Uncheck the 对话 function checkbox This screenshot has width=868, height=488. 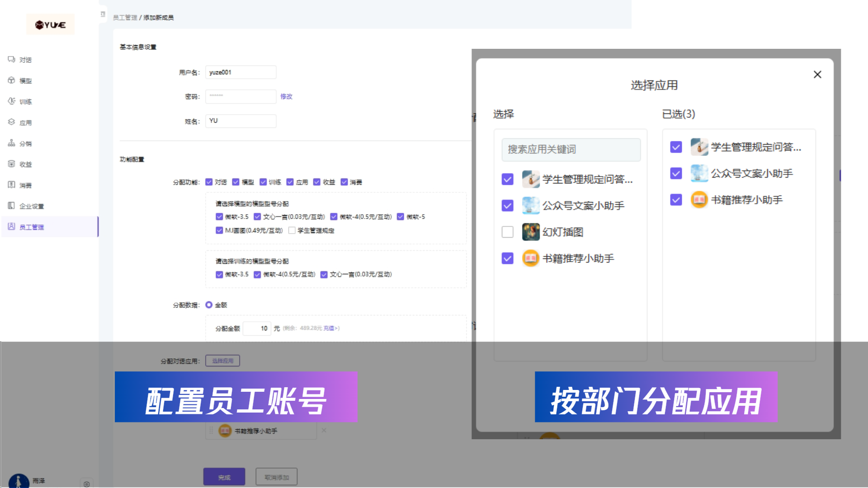tap(209, 182)
